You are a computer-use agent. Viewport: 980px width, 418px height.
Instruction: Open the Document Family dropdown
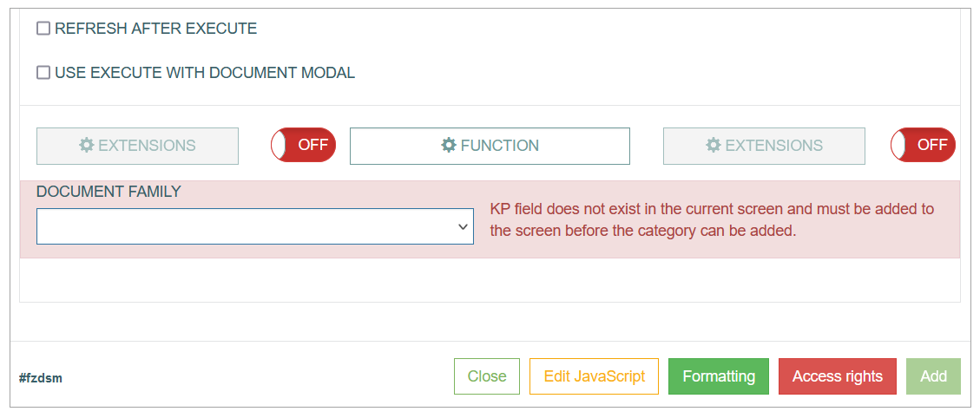point(255,226)
